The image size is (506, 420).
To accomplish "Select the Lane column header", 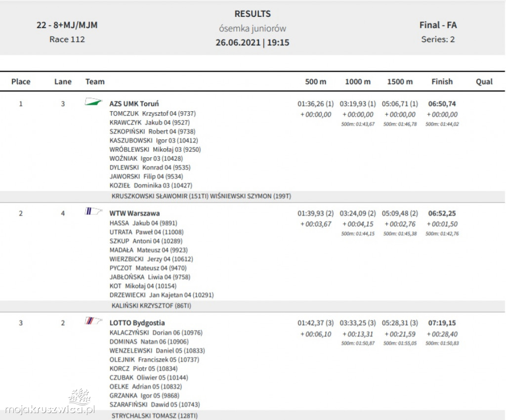I will [63, 82].
